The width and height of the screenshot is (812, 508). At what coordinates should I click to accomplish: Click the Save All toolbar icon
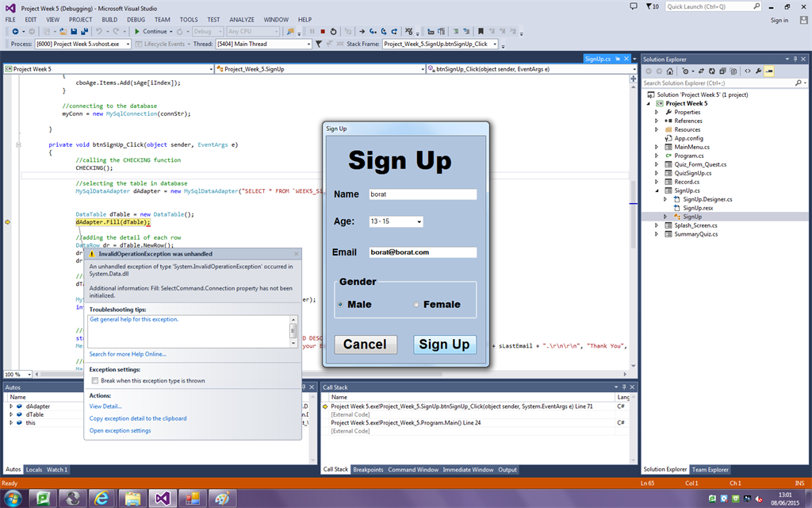(84, 32)
